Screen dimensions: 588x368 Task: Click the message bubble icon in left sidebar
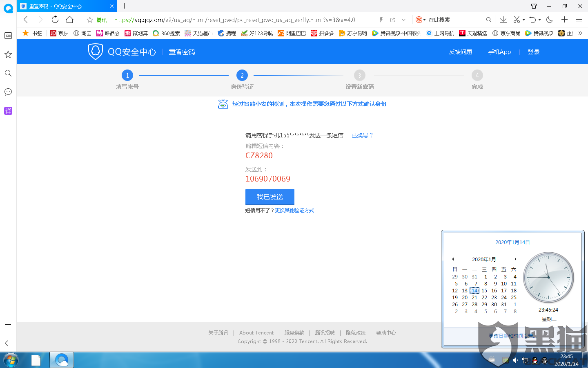point(8,92)
